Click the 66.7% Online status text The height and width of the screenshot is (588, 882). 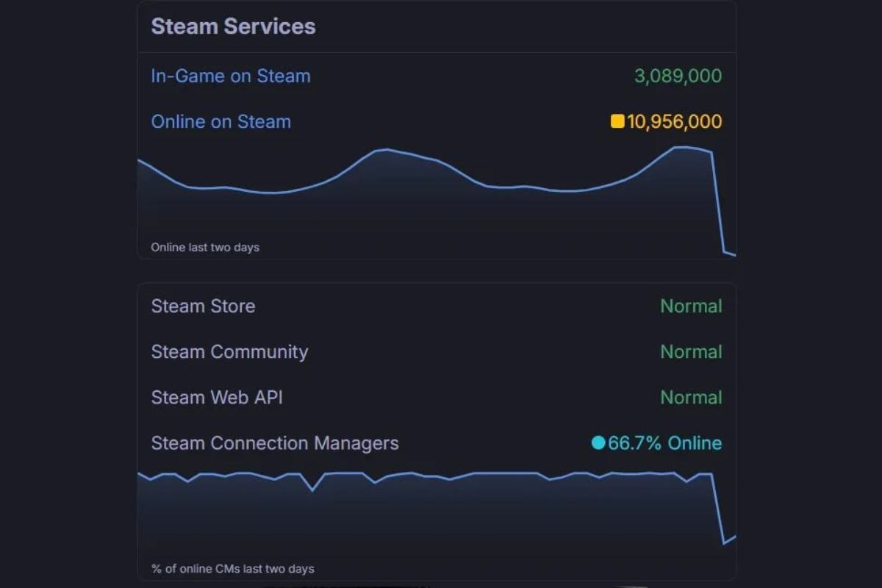coord(665,442)
